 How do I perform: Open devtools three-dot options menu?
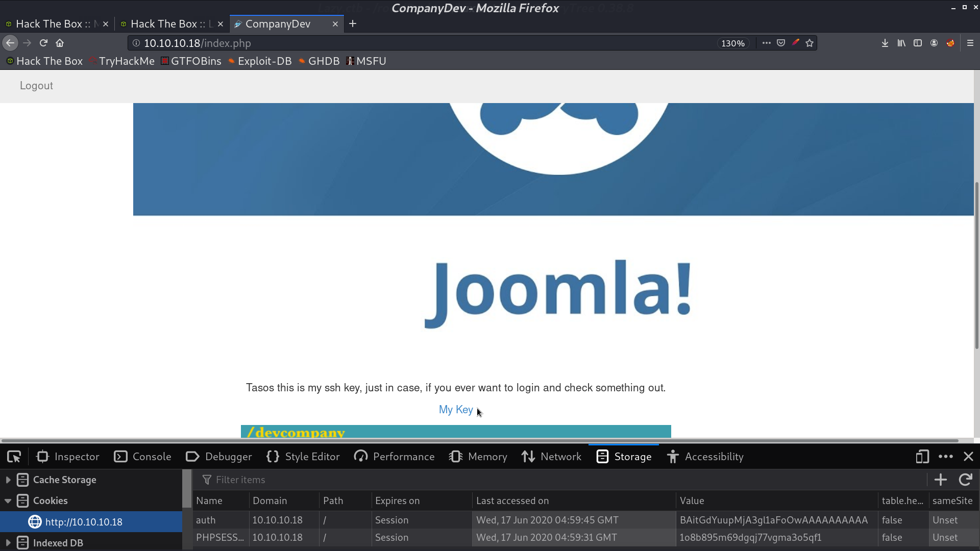(946, 457)
